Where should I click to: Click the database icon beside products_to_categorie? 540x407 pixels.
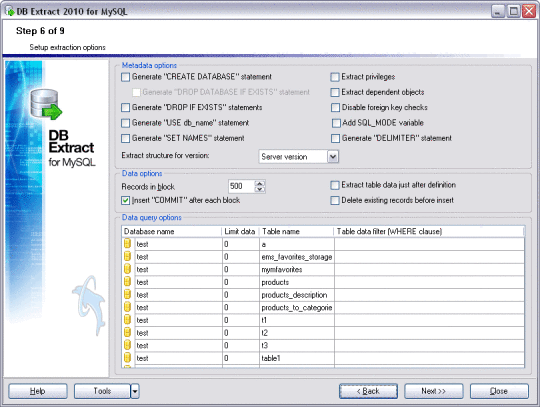(x=127, y=307)
